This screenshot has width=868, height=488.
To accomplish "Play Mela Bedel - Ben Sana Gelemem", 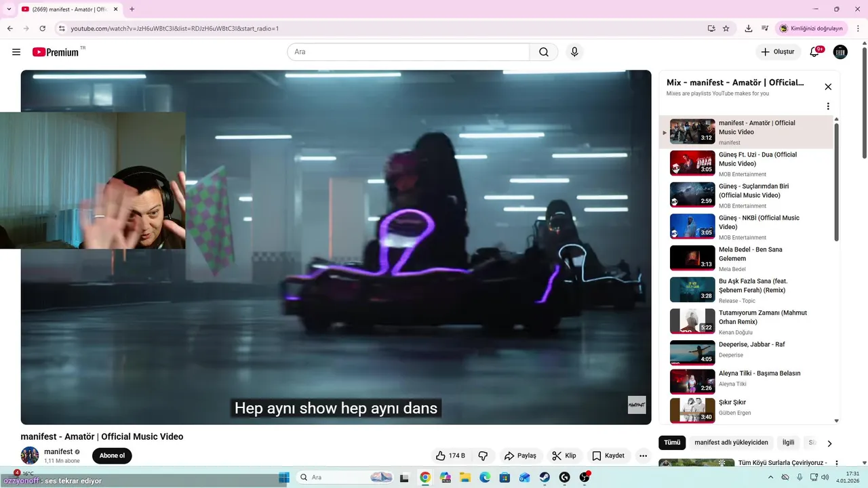I will 746,258.
